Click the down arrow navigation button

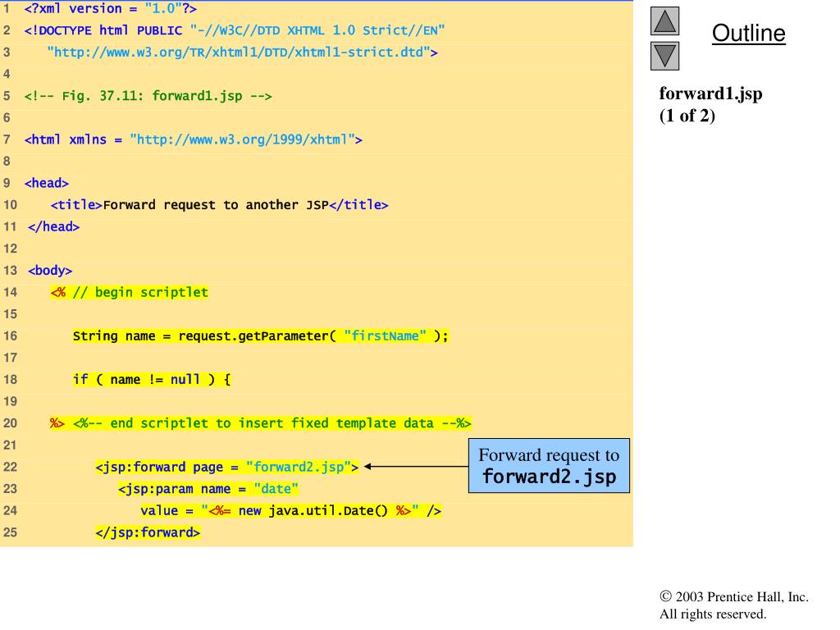(664, 57)
